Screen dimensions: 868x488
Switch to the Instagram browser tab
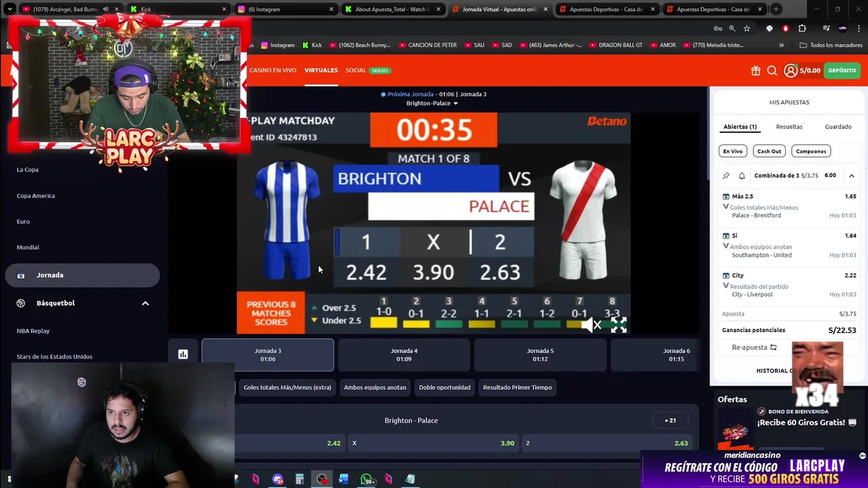(x=285, y=9)
